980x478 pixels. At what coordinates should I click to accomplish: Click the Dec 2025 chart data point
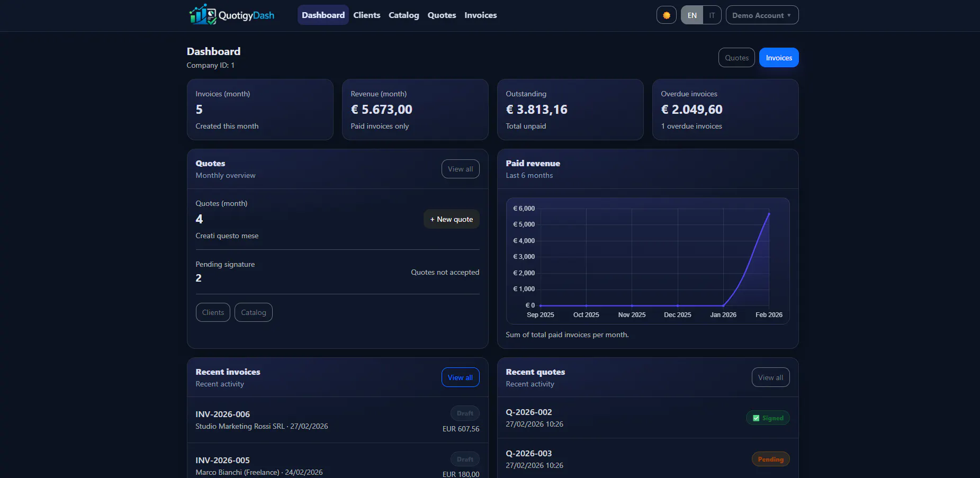678,305
